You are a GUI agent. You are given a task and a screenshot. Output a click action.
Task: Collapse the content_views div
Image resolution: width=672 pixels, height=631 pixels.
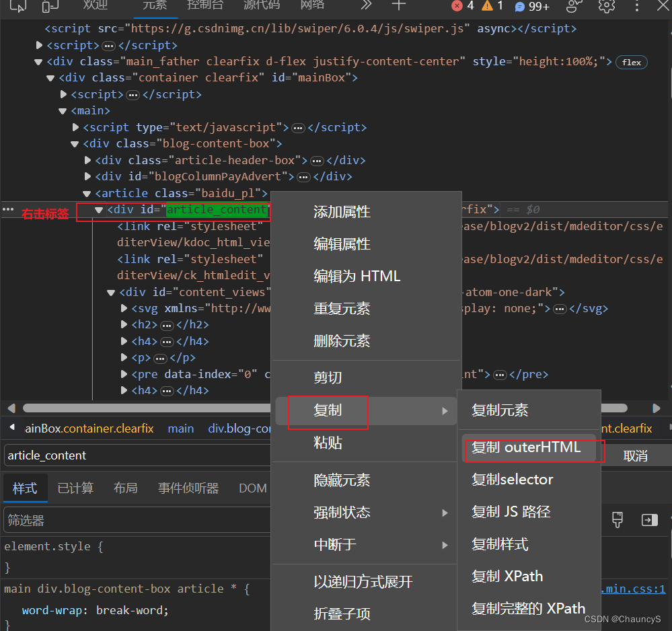111,293
